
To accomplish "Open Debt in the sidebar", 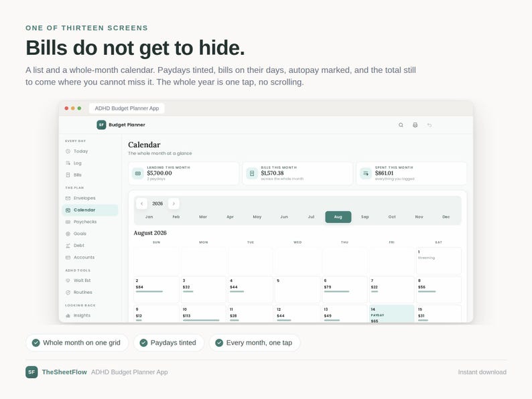I will pyautogui.click(x=90, y=246).
